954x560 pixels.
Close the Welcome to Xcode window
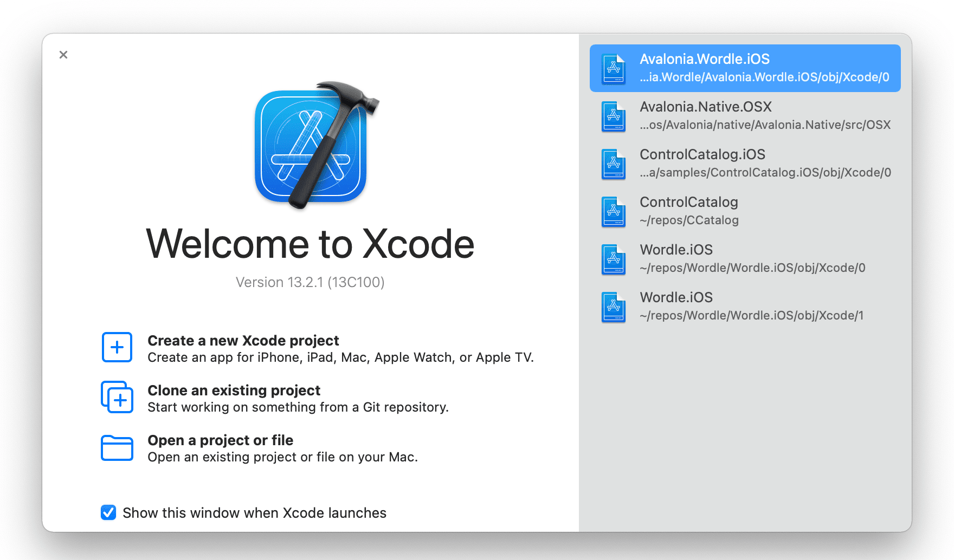coord(63,55)
